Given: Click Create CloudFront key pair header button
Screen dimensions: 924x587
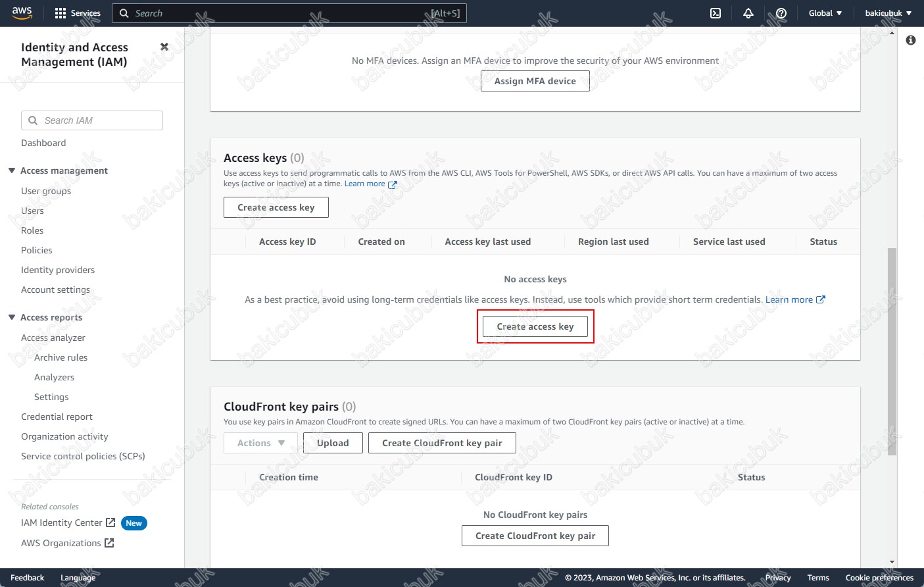Looking at the screenshot, I should (x=442, y=443).
